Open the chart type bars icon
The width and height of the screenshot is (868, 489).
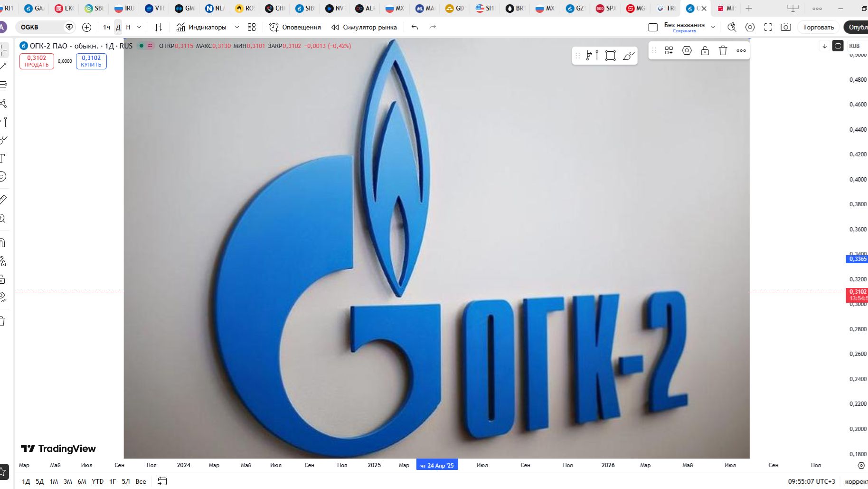click(159, 27)
